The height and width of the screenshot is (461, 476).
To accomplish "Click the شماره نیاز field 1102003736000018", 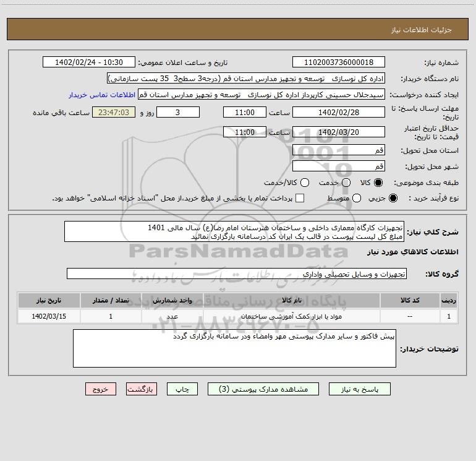I will pyautogui.click(x=339, y=62).
